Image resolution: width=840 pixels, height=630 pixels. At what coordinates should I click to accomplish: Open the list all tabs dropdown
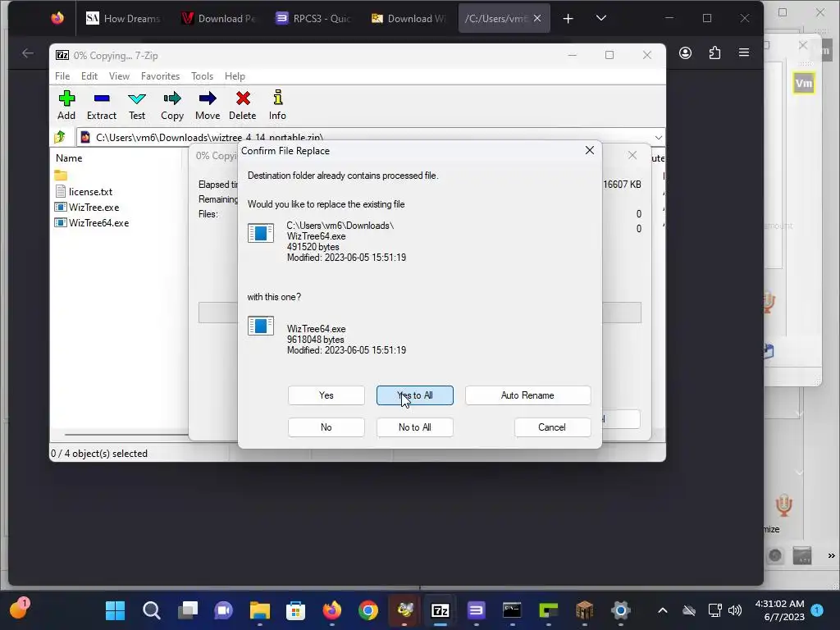(x=601, y=18)
